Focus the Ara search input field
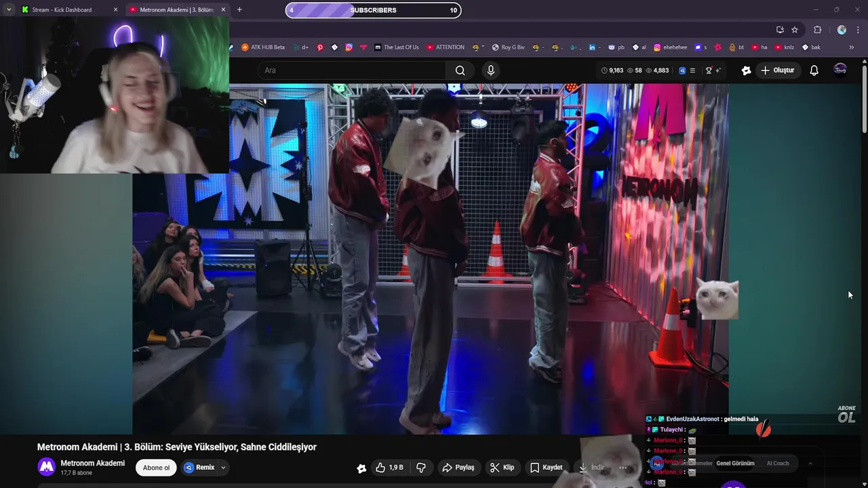 pyautogui.click(x=351, y=70)
